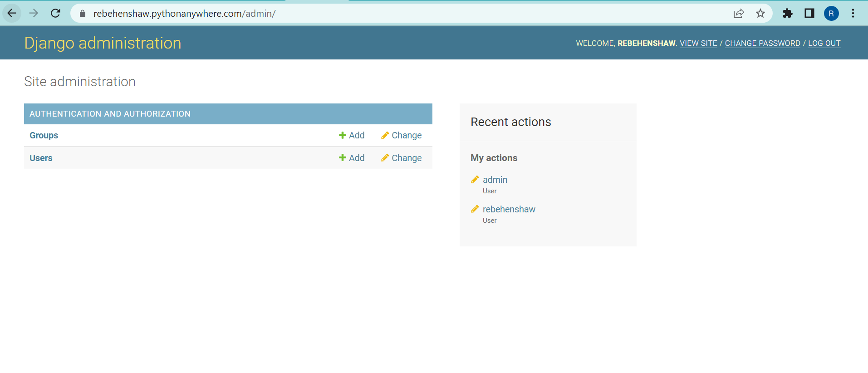Click the pencil icon beside rebehenshaw action
Screen dimensions: 868x373
[475, 209]
